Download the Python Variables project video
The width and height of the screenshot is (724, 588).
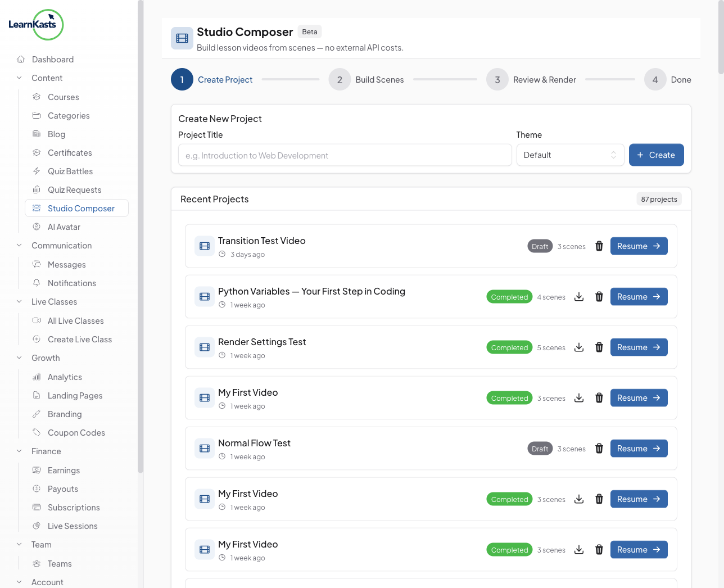579,297
